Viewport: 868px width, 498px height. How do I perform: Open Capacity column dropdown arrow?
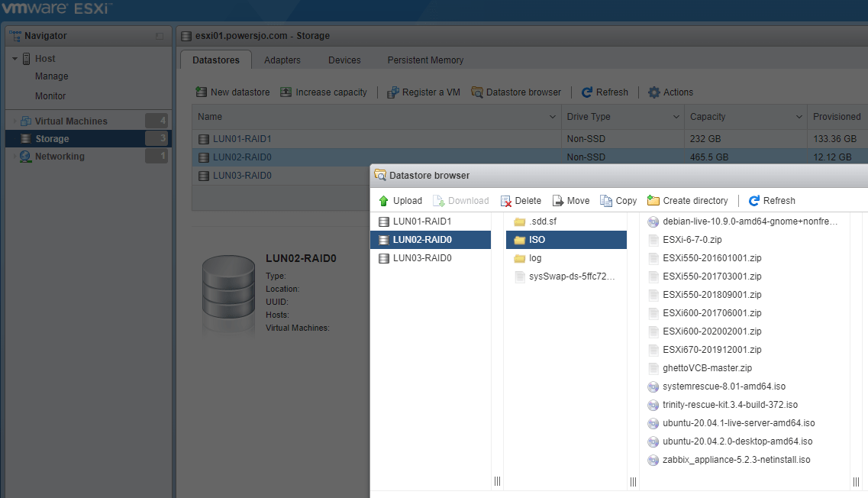[799, 117]
